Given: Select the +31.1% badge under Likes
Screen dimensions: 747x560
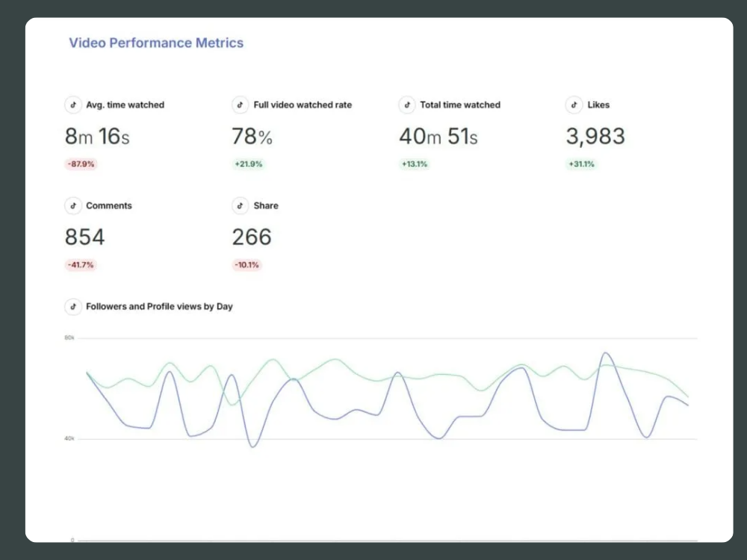Looking at the screenshot, I should [582, 164].
